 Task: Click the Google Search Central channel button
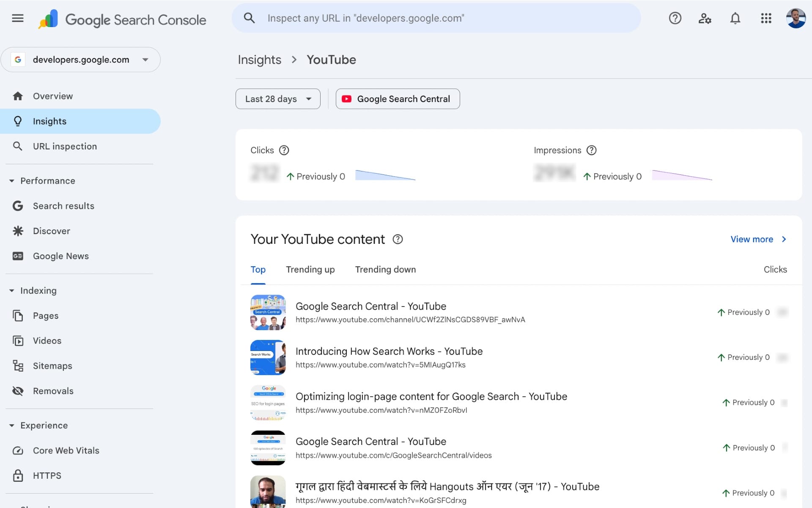(x=397, y=99)
